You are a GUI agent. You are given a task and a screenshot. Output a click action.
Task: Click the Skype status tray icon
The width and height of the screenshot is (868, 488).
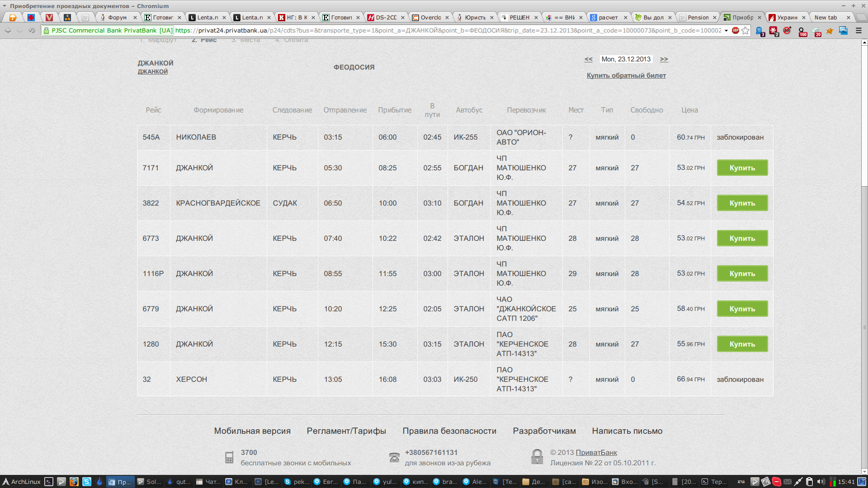click(x=776, y=482)
